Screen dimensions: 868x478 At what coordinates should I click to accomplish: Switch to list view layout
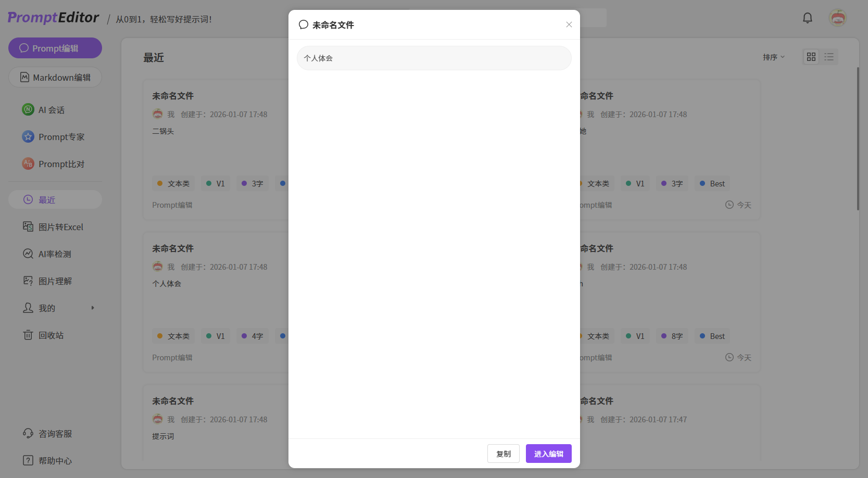click(829, 57)
